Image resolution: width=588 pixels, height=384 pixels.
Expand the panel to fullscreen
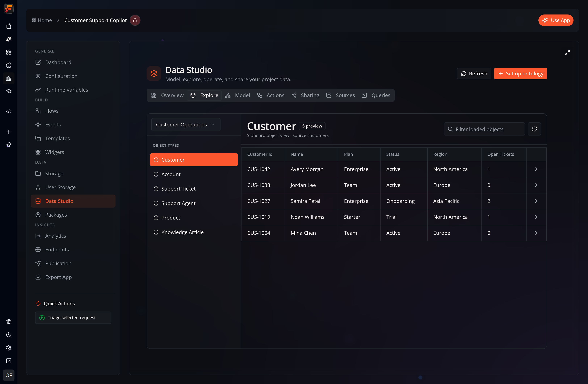coord(567,52)
